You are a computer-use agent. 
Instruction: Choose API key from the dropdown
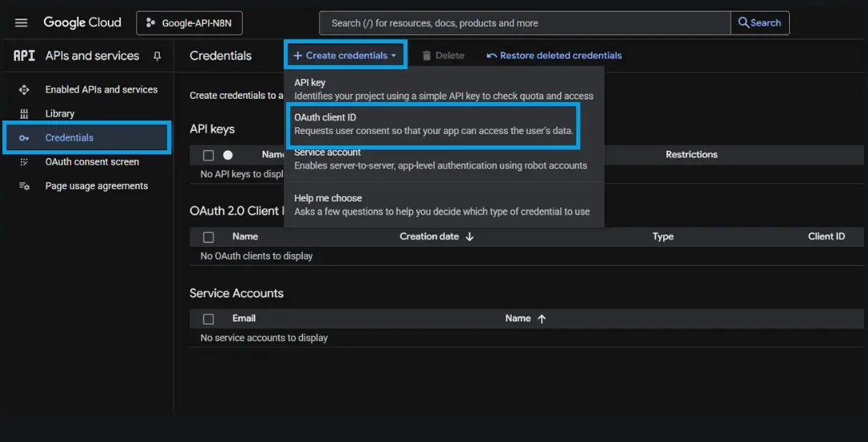coord(444,89)
